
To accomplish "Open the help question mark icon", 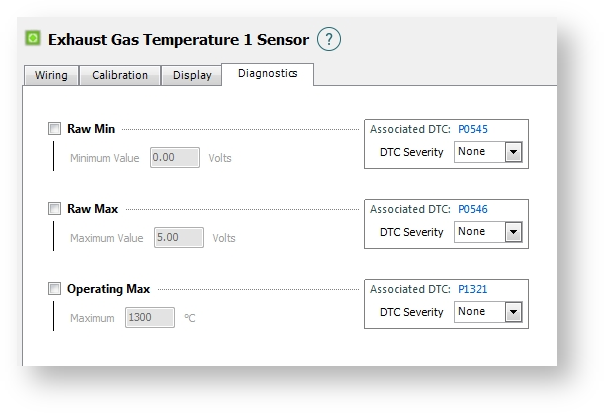I will pyautogui.click(x=329, y=39).
